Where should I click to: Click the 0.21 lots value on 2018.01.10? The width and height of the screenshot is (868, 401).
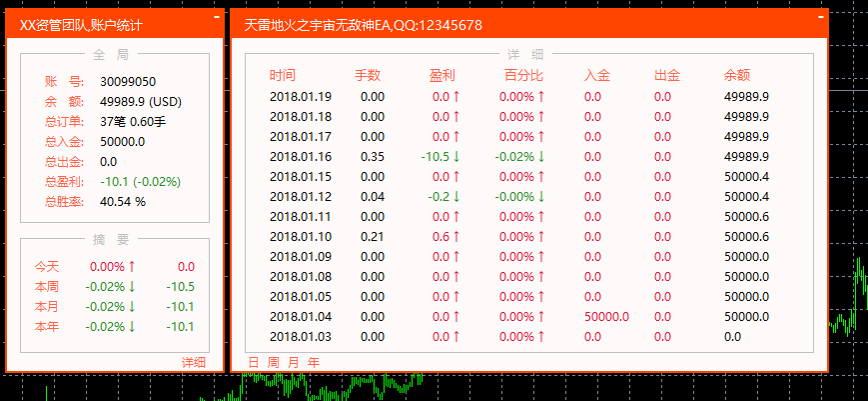click(x=373, y=237)
